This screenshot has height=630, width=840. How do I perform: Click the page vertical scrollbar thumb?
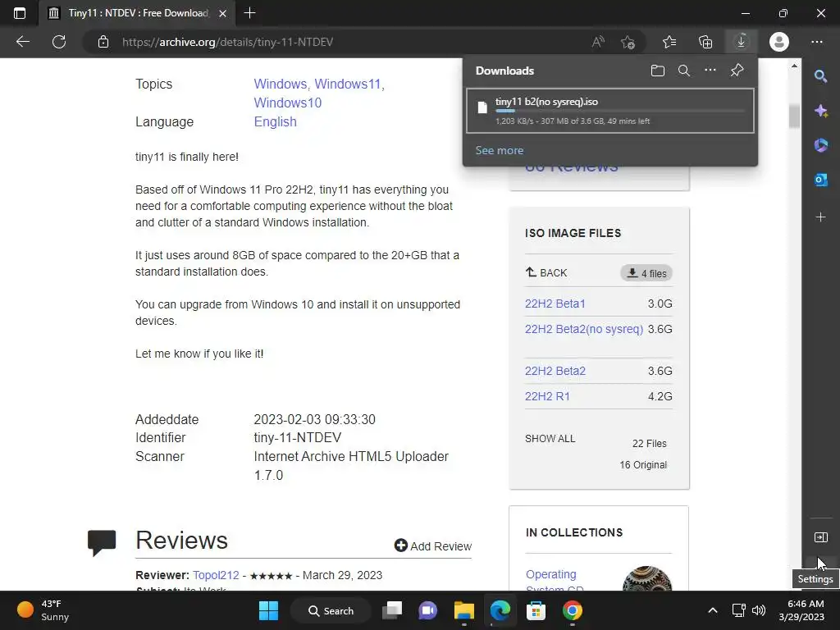pos(794,115)
